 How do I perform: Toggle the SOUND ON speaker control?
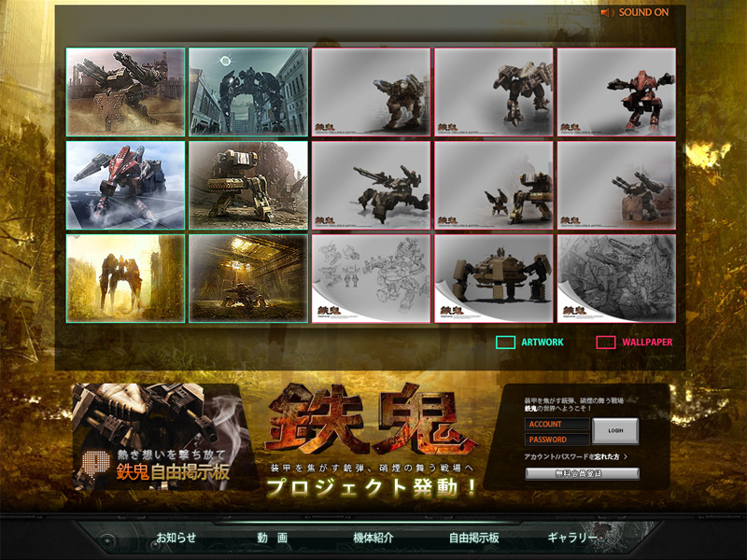click(635, 13)
